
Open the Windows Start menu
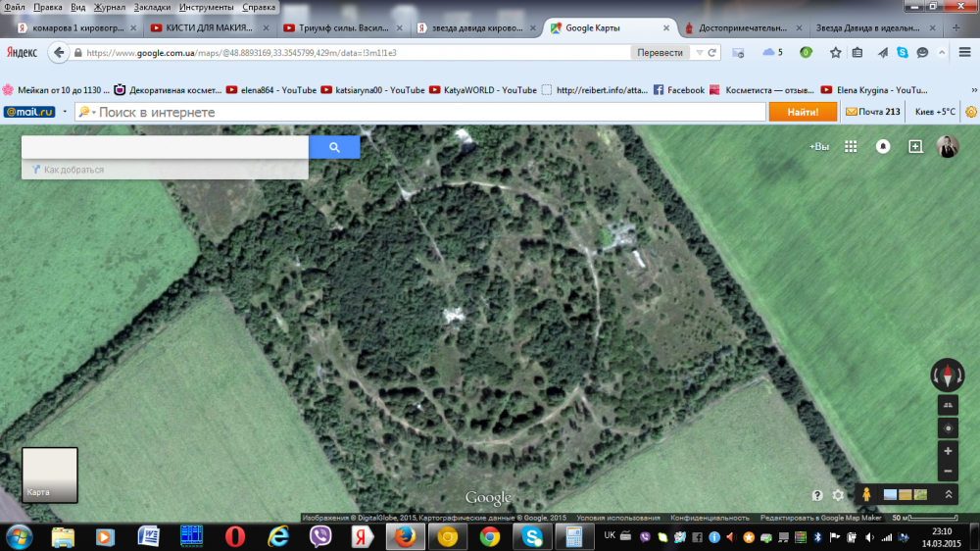(x=19, y=536)
